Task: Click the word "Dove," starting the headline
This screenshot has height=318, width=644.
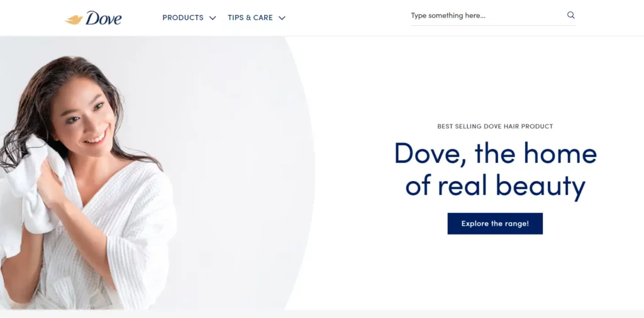Action: point(430,154)
